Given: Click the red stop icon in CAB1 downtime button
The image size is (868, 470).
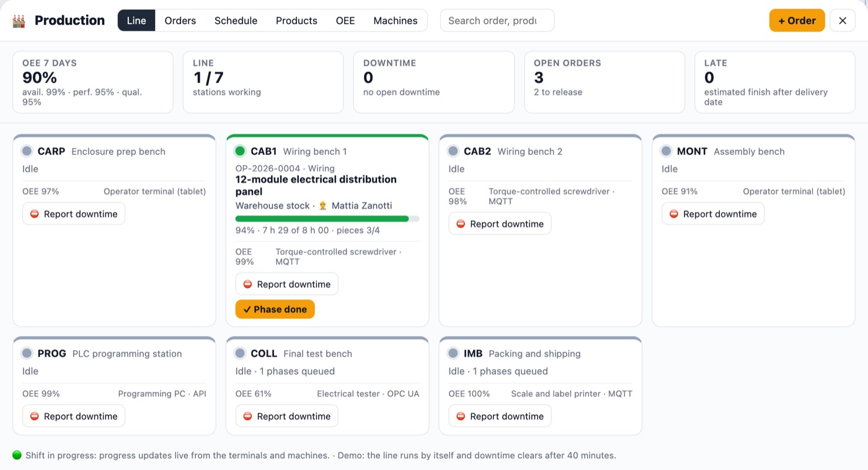Looking at the screenshot, I should tap(248, 284).
